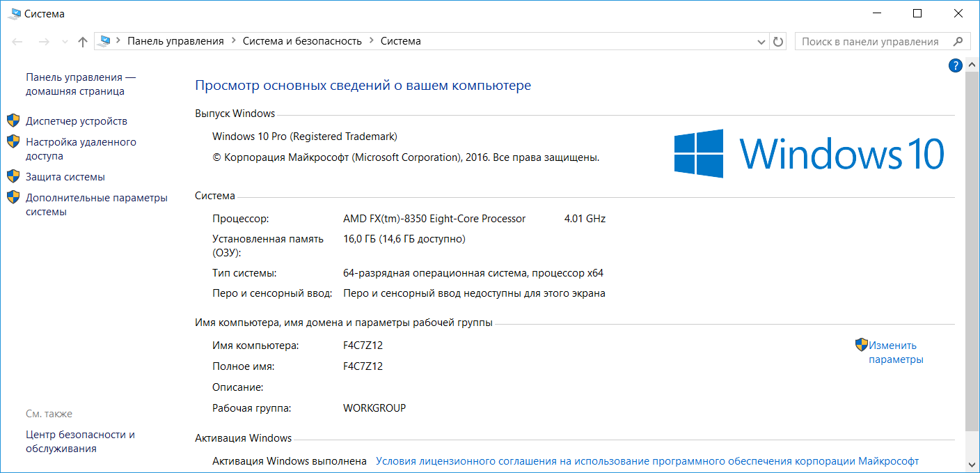Image resolution: width=980 pixels, height=473 pixels.
Task: Click the Система title bar icon
Action: (15, 13)
